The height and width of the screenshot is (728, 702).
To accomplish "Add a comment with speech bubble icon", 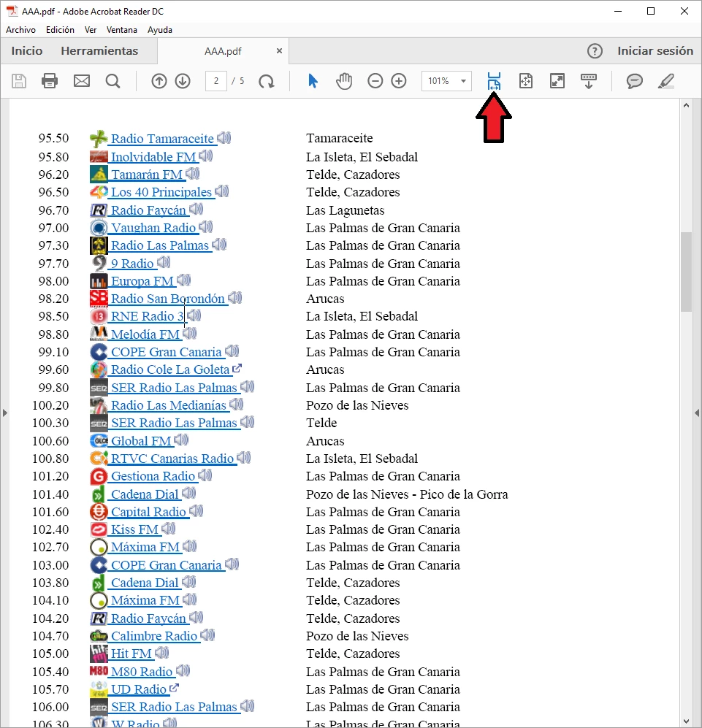I will tap(634, 81).
